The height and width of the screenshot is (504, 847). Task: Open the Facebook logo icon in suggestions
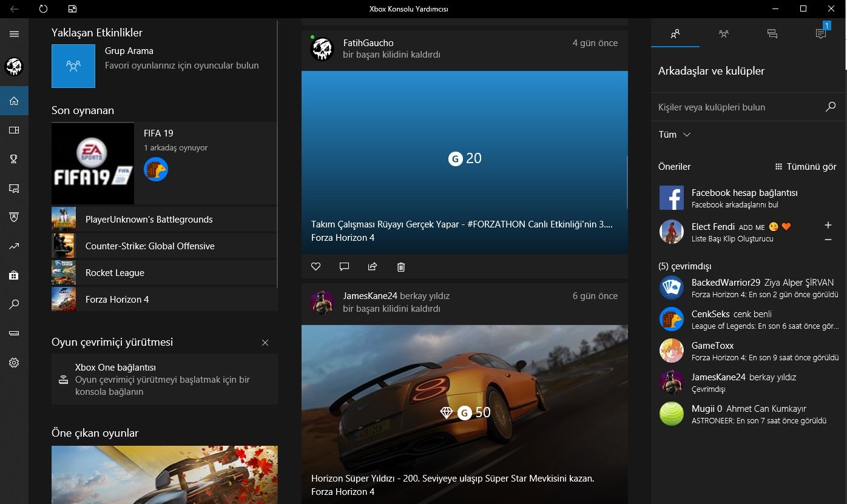(672, 198)
